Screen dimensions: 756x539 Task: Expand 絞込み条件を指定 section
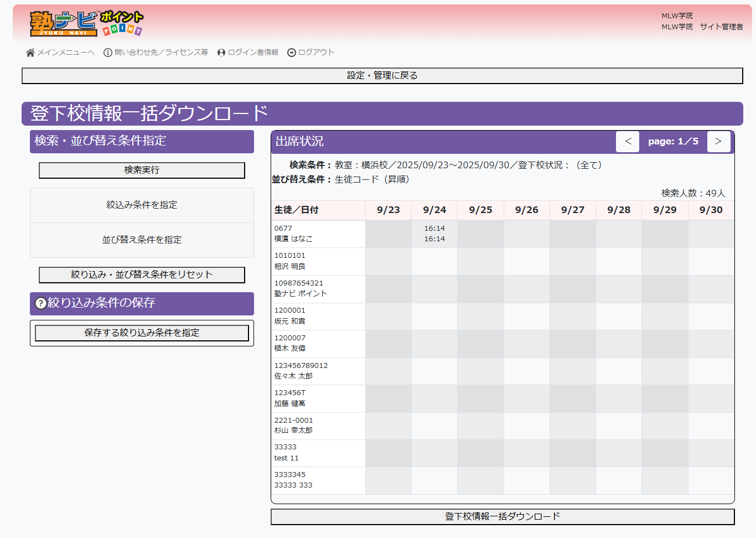coord(142,205)
